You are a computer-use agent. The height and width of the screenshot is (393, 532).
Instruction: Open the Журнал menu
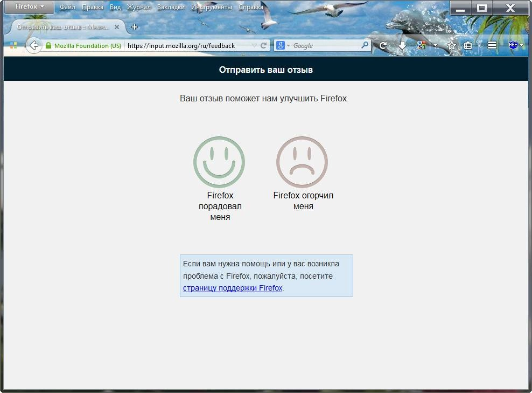[139, 7]
